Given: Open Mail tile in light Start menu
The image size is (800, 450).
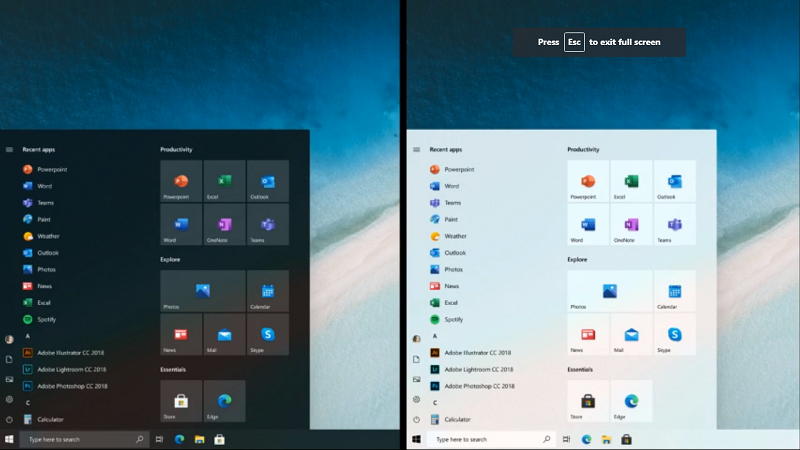Looking at the screenshot, I should (x=631, y=334).
